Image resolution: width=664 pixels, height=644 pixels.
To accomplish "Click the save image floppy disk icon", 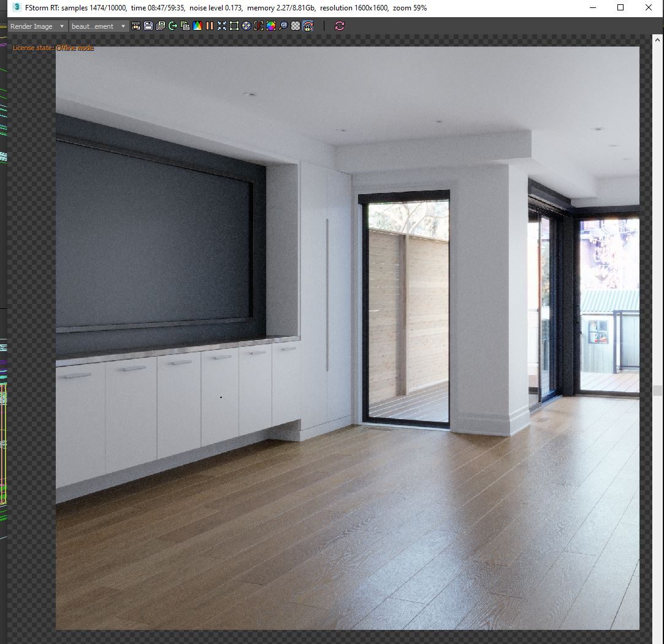I will pos(148,26).
